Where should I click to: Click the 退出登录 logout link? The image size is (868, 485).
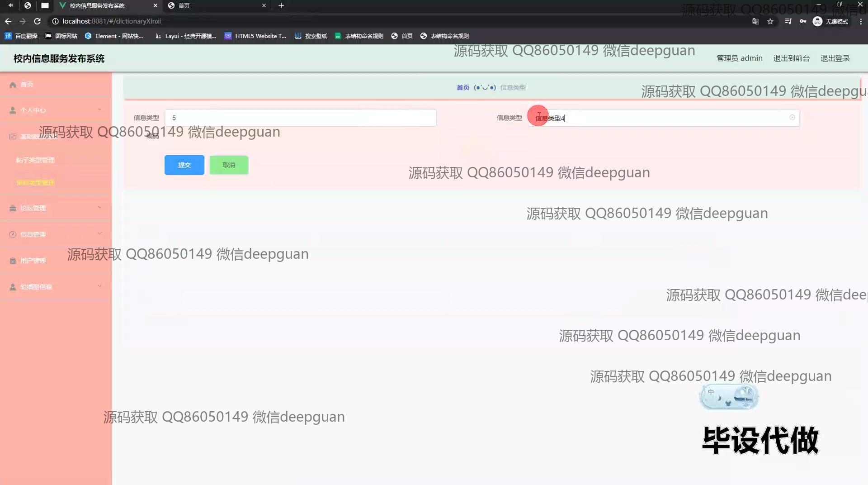(835, 58)
